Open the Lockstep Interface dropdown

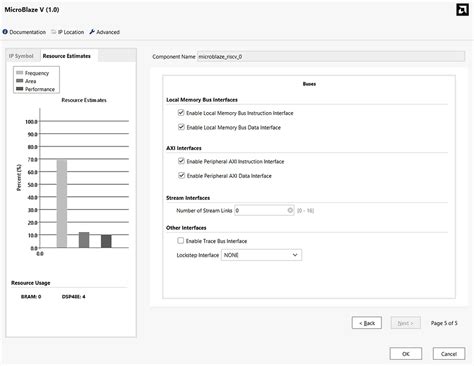point(261,255)
